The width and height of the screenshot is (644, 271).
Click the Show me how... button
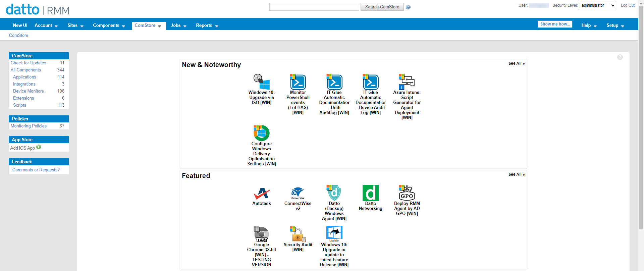(555, 24)
